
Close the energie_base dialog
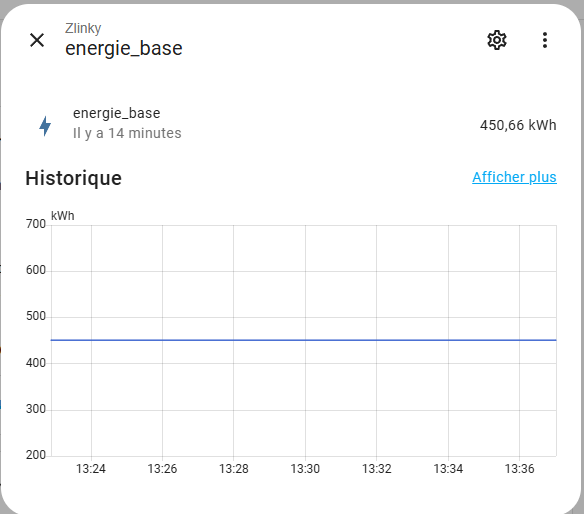[37, 40]
